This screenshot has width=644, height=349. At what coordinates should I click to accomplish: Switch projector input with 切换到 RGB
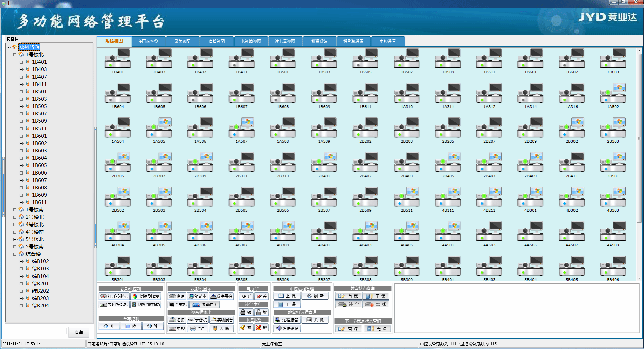146,296
